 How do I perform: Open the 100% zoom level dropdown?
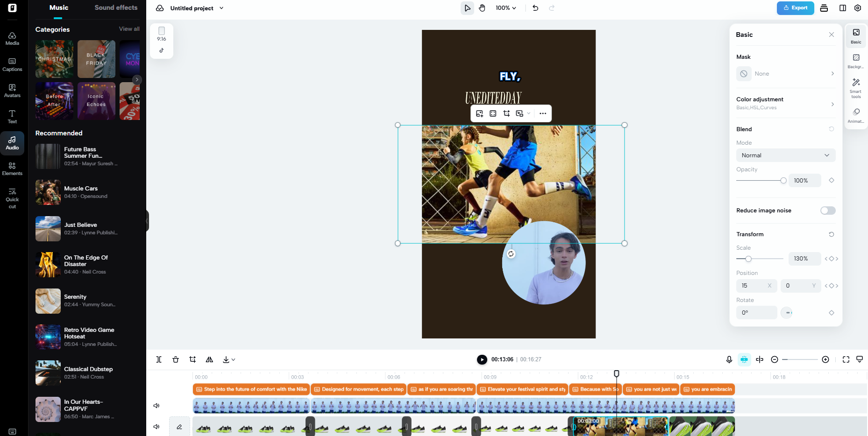(x=506, y=8)
